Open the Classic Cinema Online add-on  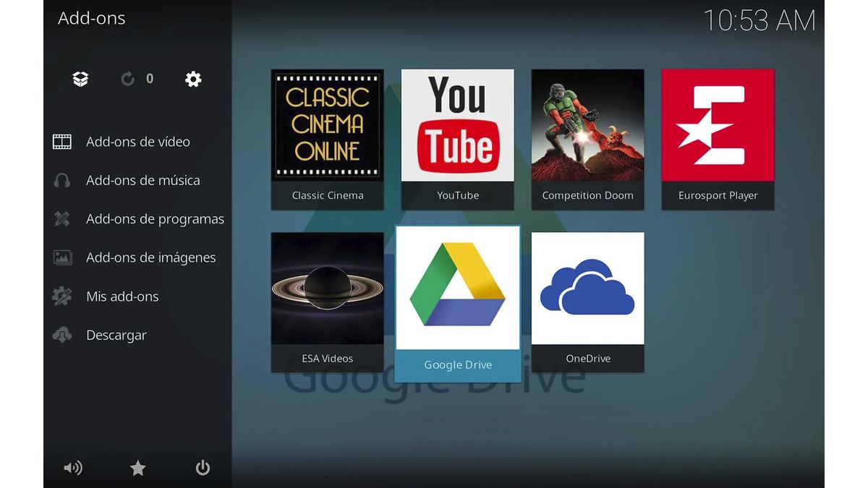[327, 137]
